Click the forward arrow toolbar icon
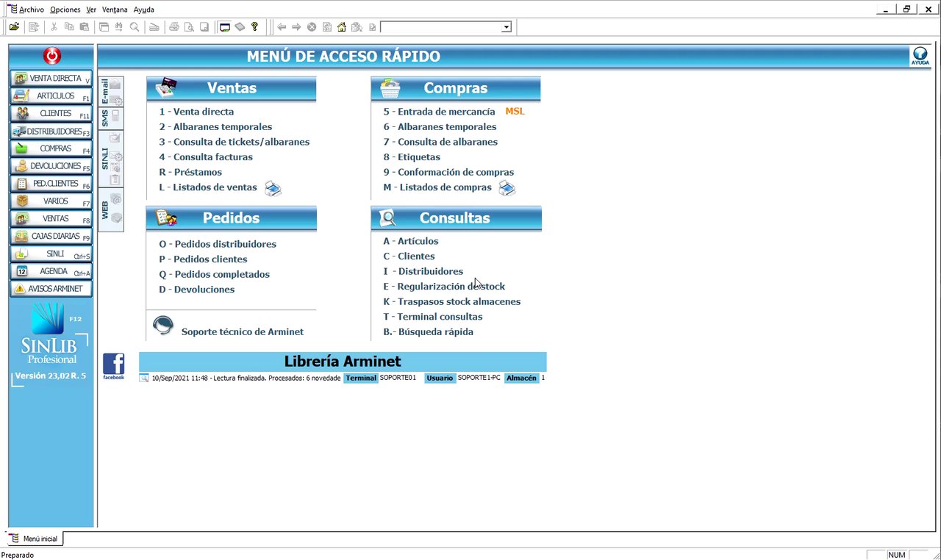941x560 pixels. coord(296,27)
